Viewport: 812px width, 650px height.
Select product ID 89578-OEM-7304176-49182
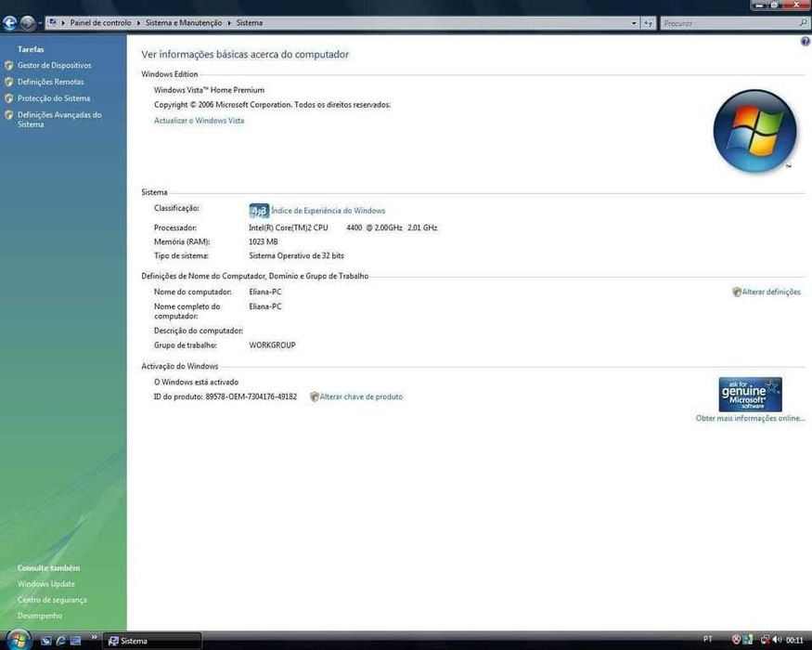click(251, 396)
